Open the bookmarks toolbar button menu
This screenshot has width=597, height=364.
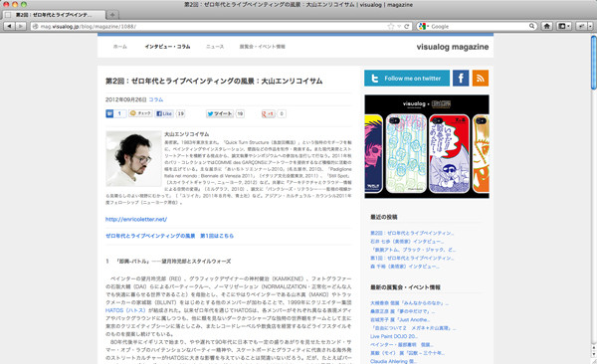tap(564, 26)
